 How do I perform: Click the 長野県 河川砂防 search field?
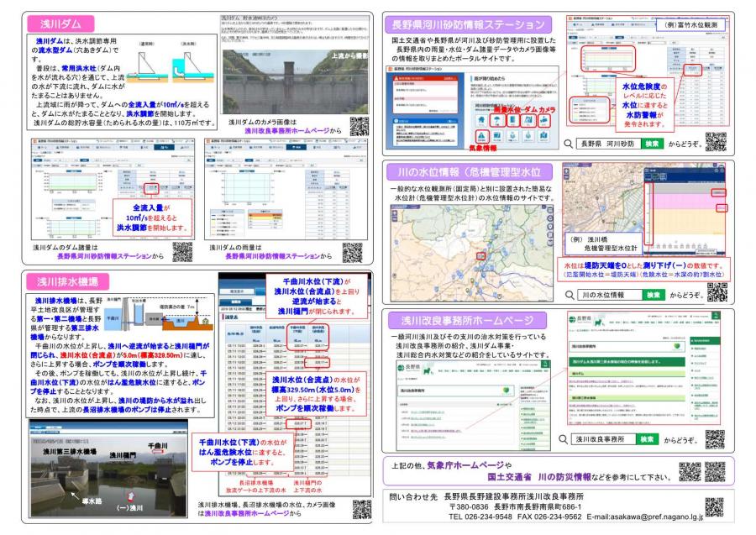click(608, 144)
